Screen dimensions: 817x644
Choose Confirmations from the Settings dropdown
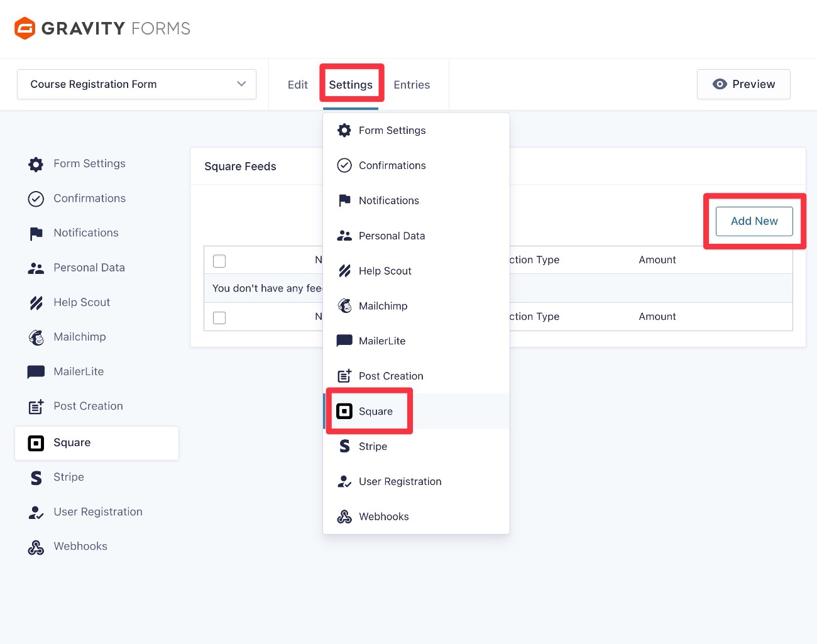[392, 165]
